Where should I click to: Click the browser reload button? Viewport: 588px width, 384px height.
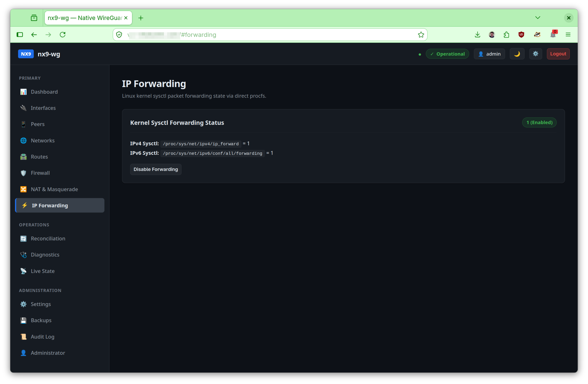[63, 34]
